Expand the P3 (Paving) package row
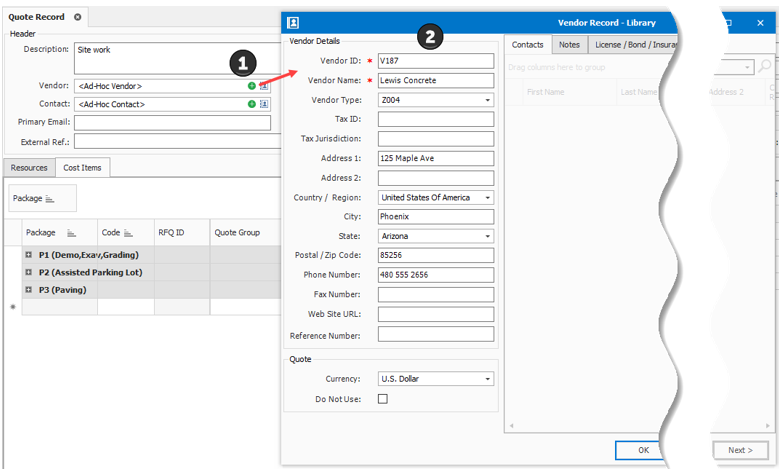779x472 pixels. click(29, 290)
